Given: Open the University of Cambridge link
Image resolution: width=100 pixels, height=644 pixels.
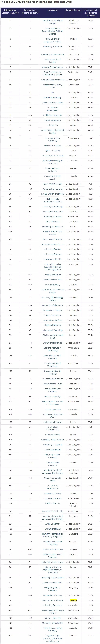Looking at the screenshot, I should click(53, 330).
